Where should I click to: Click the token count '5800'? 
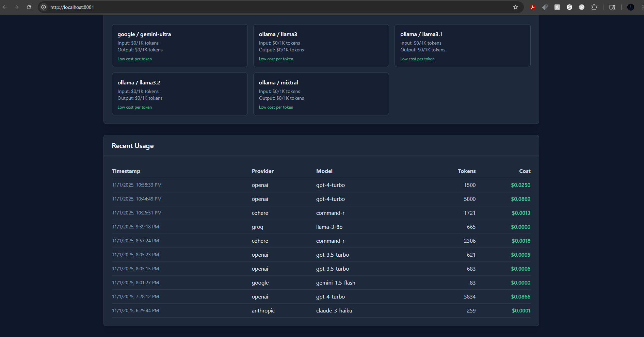coord(470,199)
